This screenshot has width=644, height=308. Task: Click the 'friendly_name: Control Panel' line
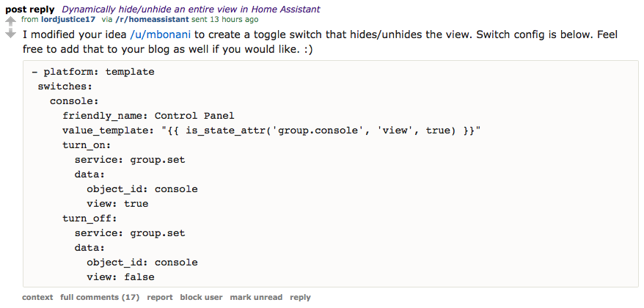point(148,116)
